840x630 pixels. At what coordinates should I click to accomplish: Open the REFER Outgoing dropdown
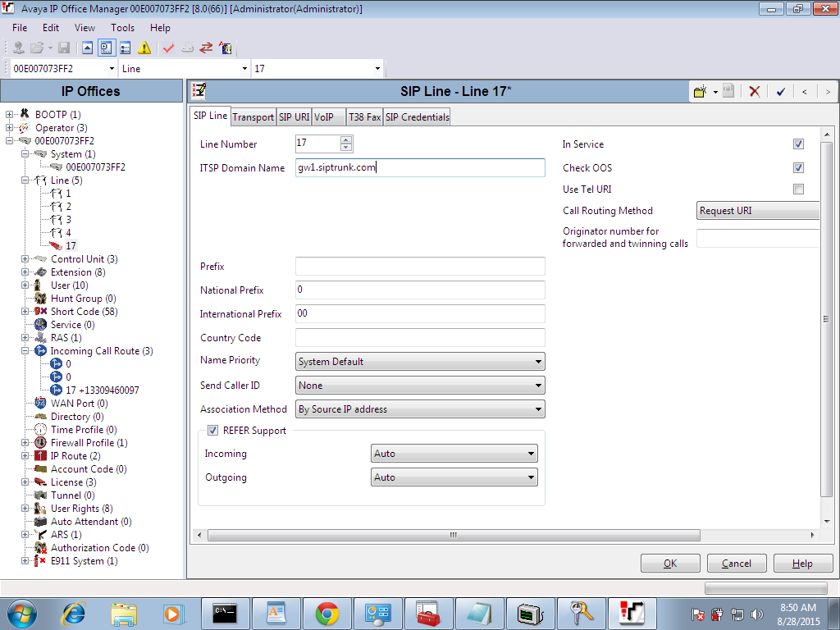454,477
